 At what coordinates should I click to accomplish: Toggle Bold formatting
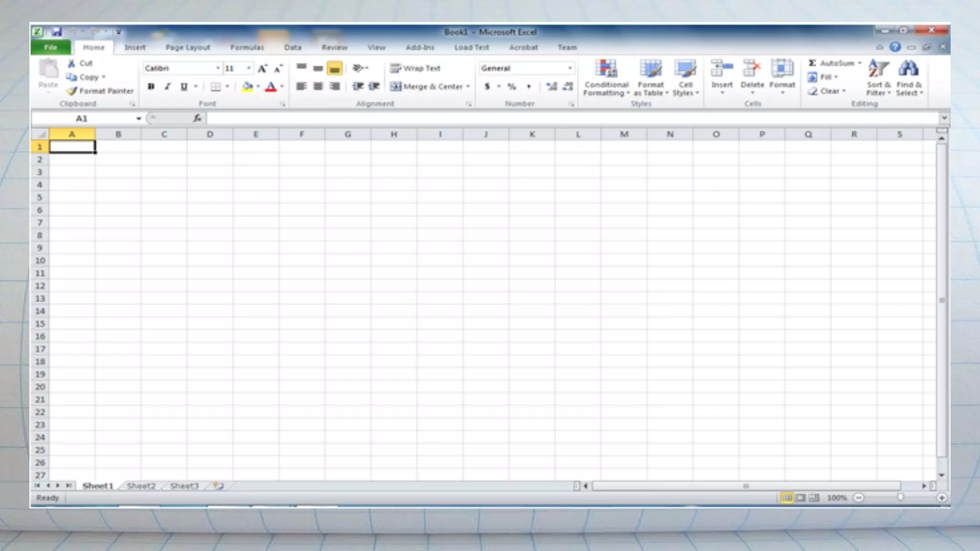pos(151,87)
